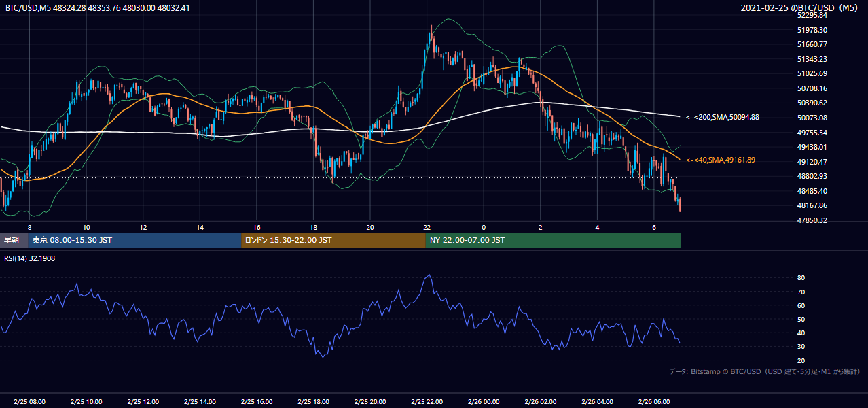
Task: Click hour tick 8 under the price chart
Action: [x=29, y=226]
